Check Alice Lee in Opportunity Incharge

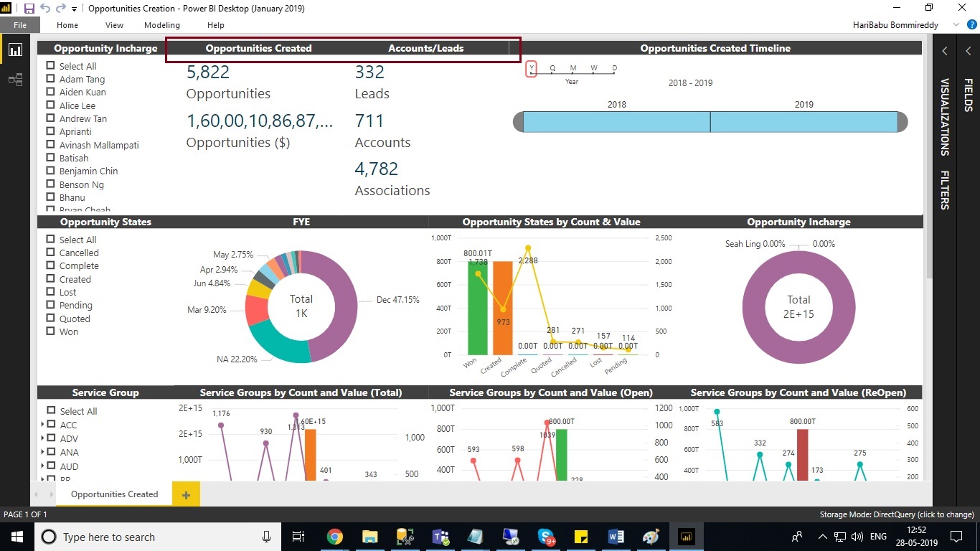tap(51, 105)
